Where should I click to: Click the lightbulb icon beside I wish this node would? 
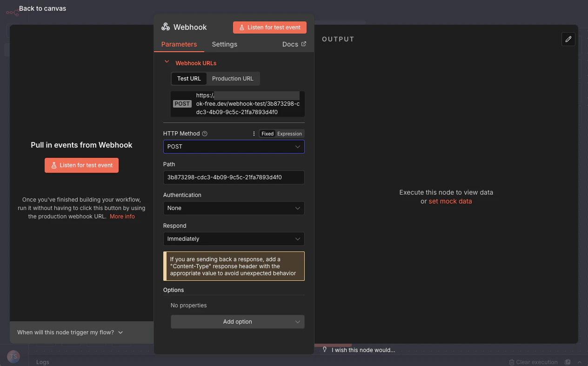(325, 350)
